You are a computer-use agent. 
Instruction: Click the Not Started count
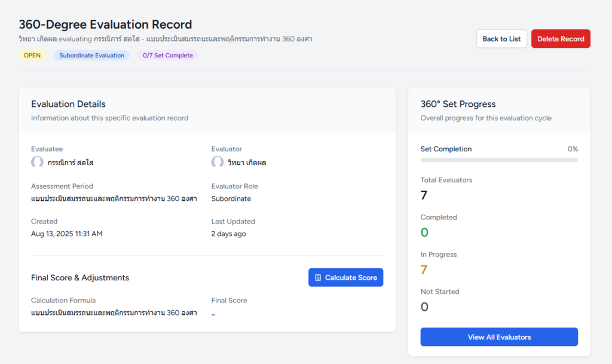point(424,307)
